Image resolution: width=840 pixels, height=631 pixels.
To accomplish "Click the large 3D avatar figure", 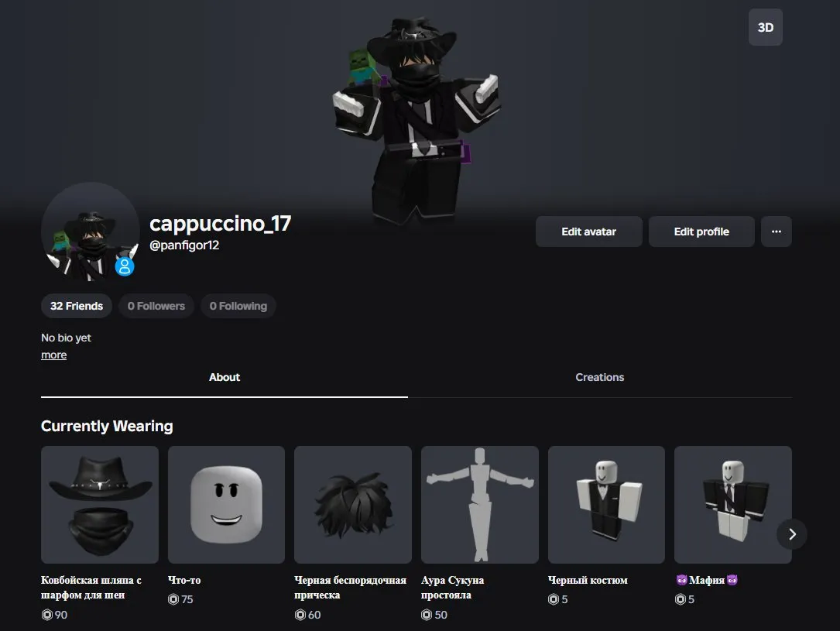I will (x=417, y=119).
